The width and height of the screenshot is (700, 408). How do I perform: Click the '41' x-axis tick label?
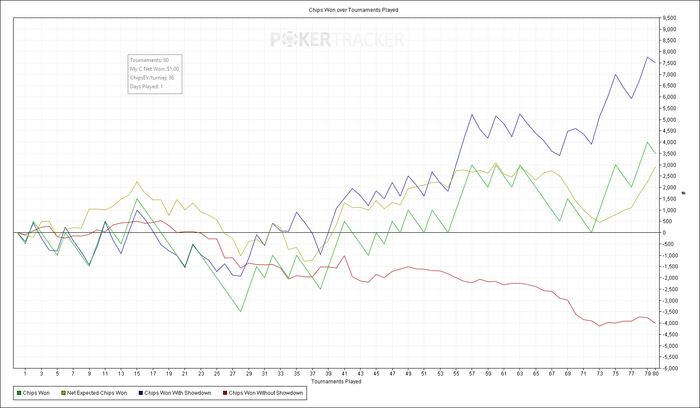coord(344,374)
